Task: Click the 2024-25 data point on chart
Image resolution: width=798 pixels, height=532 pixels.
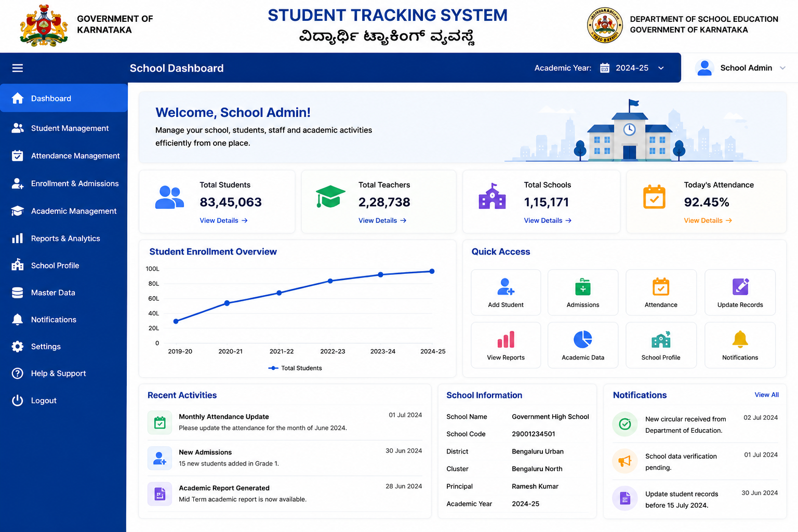Action: pos(432,271)
